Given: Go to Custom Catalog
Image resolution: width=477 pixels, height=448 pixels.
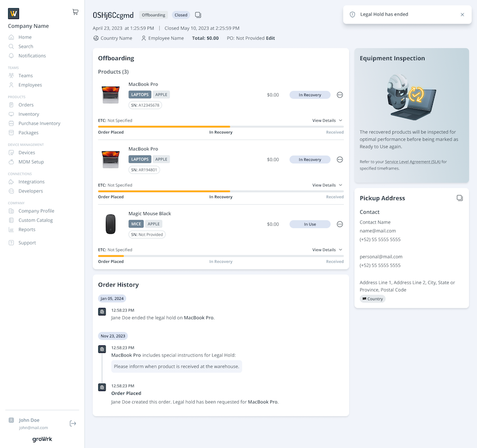Looking at the screenshot, I should (36, 220).
